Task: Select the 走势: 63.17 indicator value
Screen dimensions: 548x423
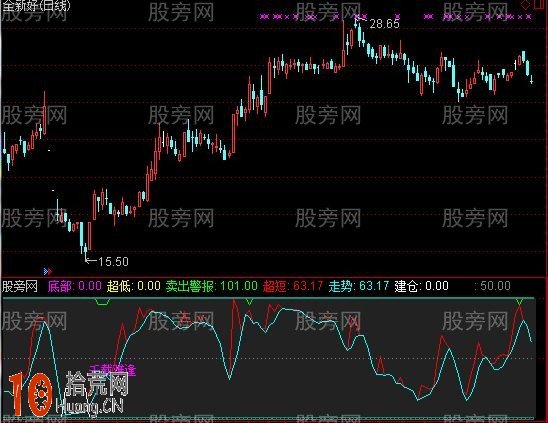Action: pos(359,286)
